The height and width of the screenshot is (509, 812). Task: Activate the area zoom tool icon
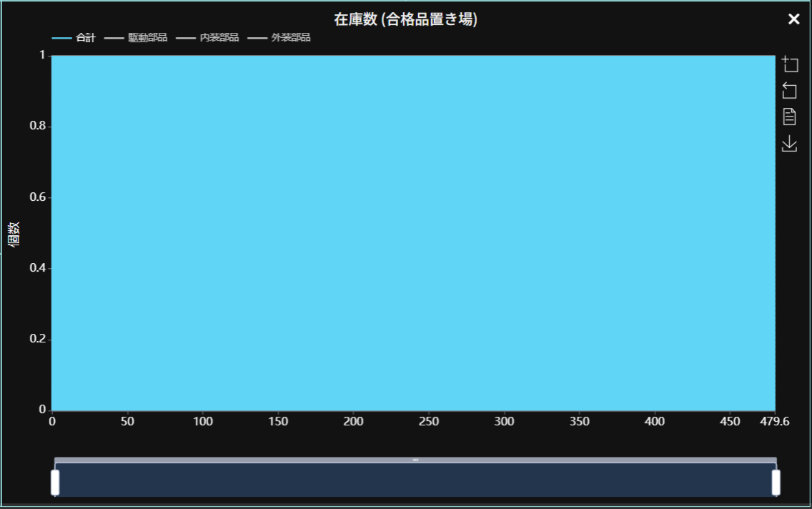[789, 64]
